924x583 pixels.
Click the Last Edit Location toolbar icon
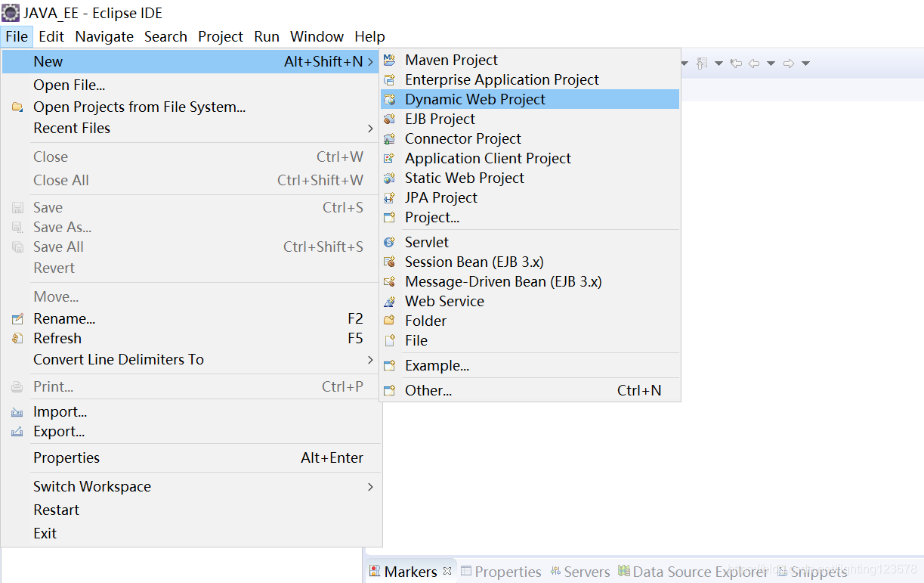(x=736, y=64)
